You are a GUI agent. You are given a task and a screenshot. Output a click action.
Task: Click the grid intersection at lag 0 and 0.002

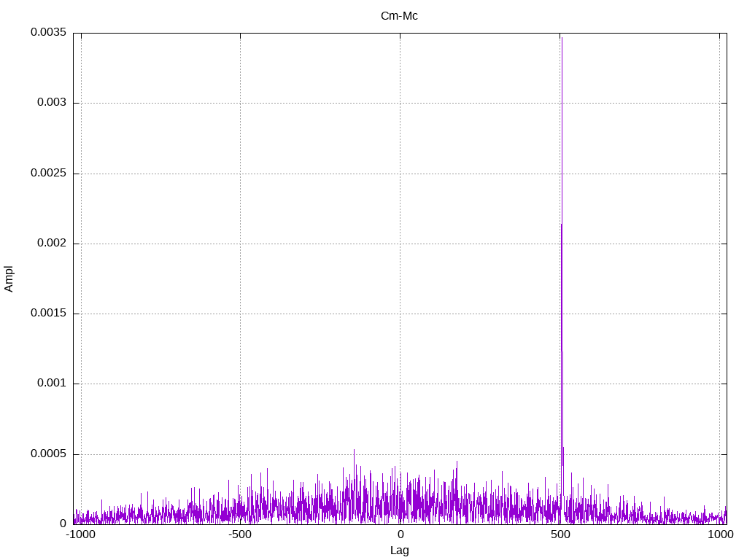click(x=400, y=244)
